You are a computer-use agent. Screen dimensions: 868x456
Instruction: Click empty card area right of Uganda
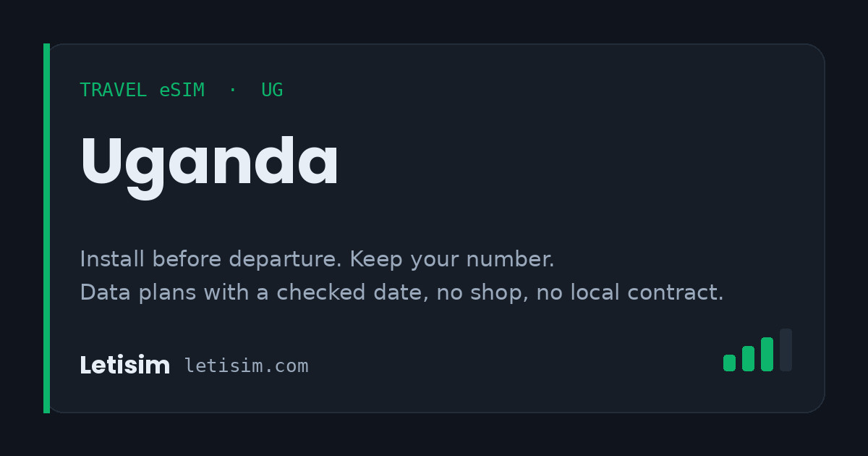coord(579,164)
